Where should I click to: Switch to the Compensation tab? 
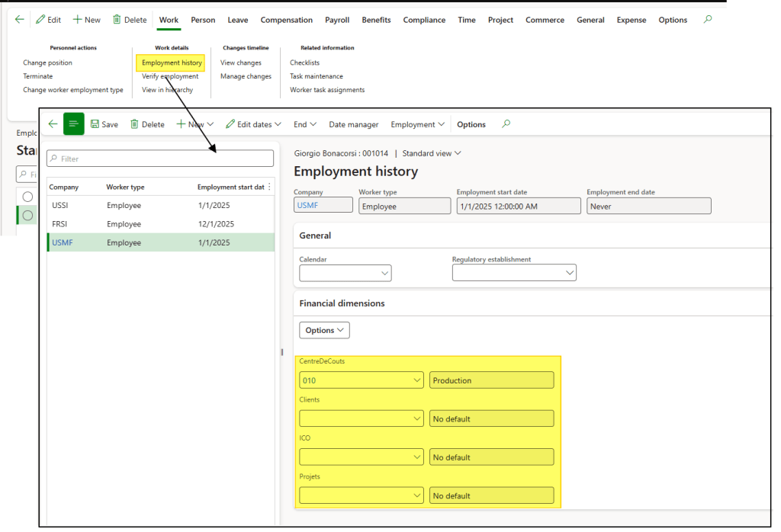point(286,20)
